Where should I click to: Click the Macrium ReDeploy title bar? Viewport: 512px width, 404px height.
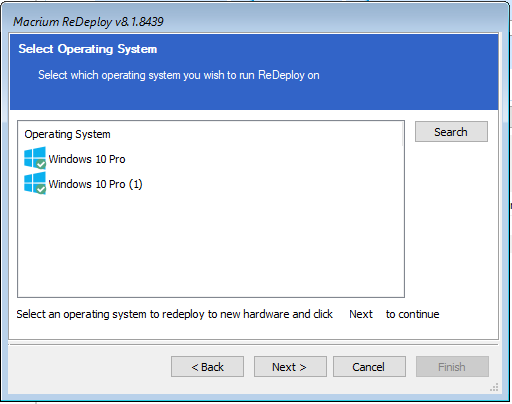coord(253,21)
